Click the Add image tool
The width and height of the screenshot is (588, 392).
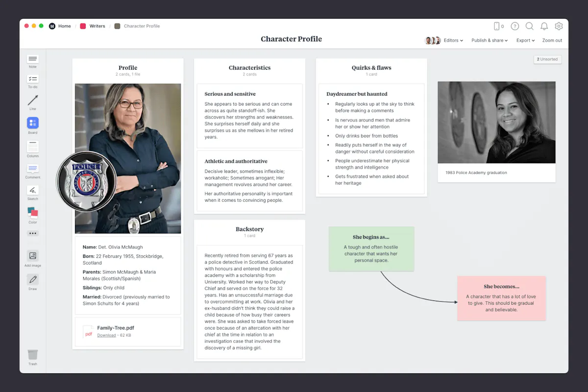tap(33, 258)
